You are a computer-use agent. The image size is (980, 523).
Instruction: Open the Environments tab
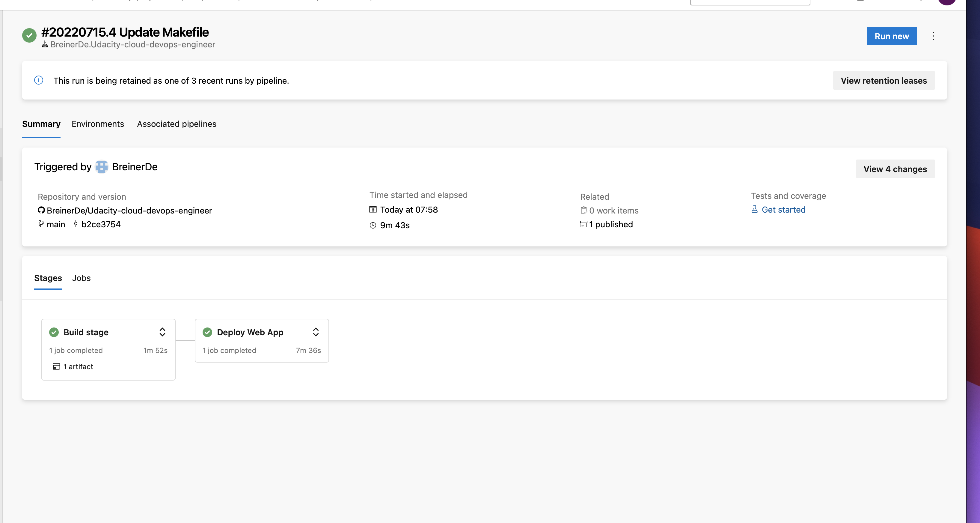click(x=98, y=124)
